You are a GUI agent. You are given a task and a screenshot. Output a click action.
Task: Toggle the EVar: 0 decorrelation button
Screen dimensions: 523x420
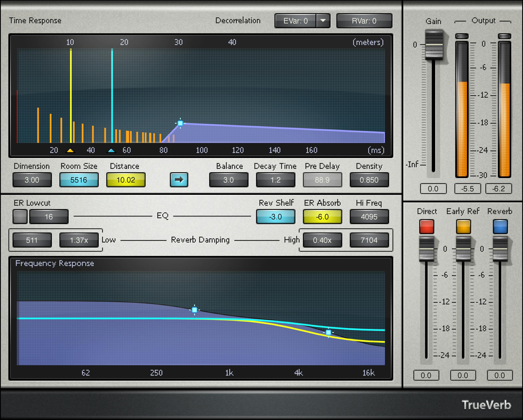click(x=297, y=21)
